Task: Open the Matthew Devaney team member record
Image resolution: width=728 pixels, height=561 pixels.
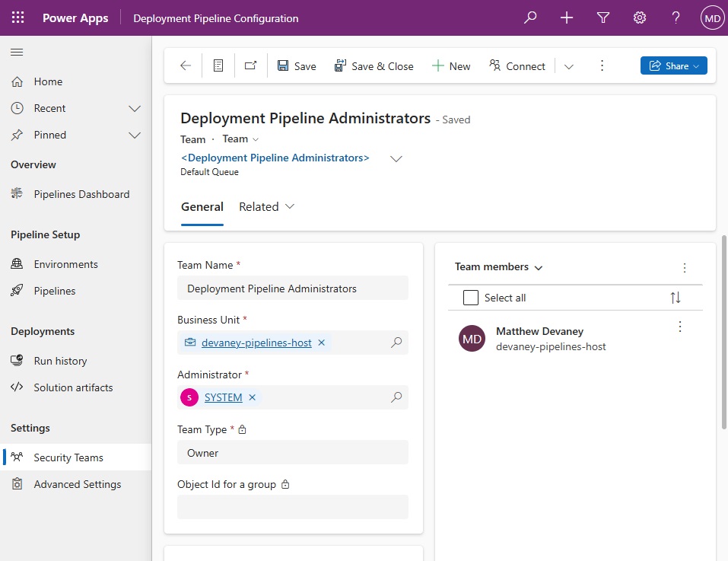Action: coord(539,332)
